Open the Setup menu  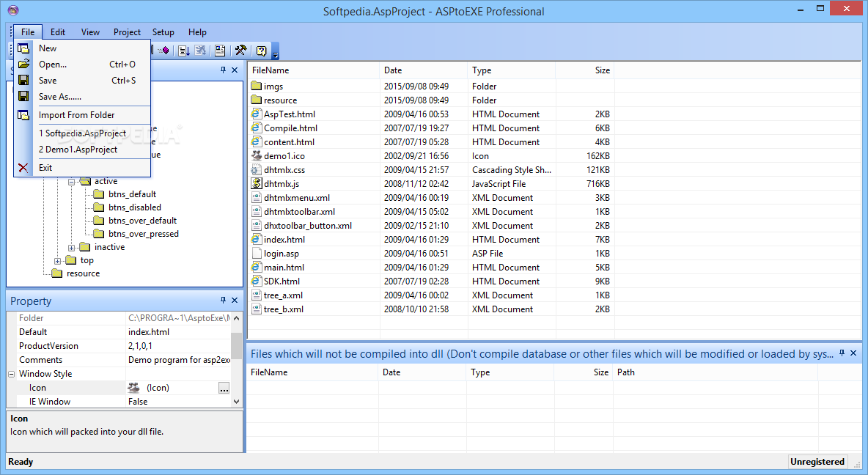tap(163, 32)
